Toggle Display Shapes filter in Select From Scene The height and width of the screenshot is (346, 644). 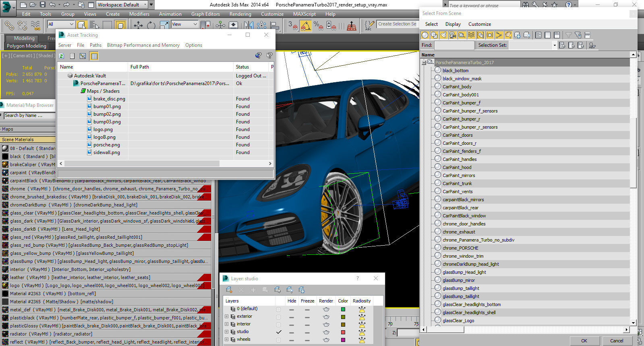pos(434,35)
